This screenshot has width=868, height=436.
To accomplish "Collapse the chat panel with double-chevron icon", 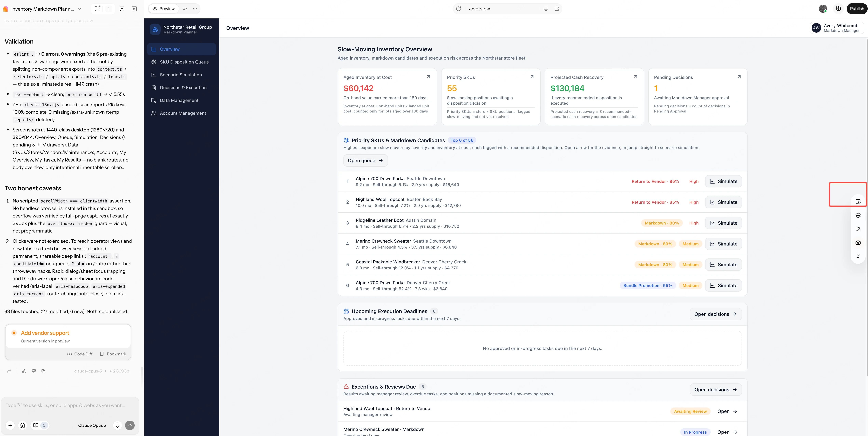I will tap(134, 9).
